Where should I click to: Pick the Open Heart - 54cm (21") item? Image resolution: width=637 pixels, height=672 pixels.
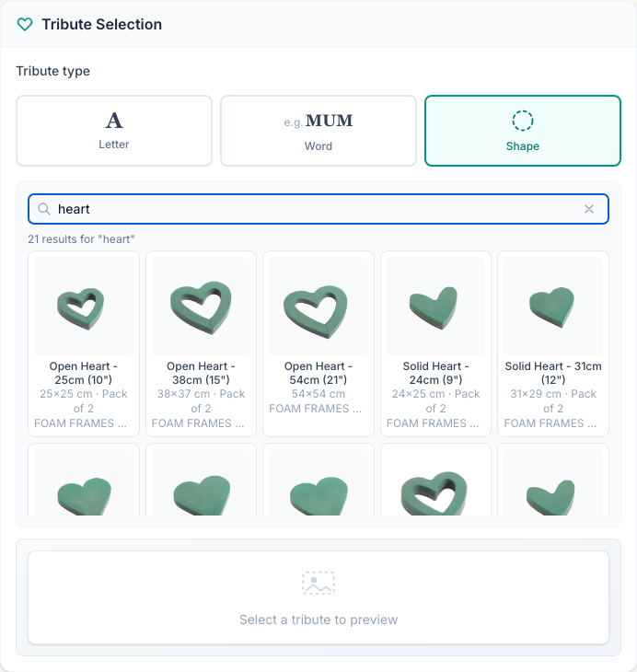tap(318, 343)
